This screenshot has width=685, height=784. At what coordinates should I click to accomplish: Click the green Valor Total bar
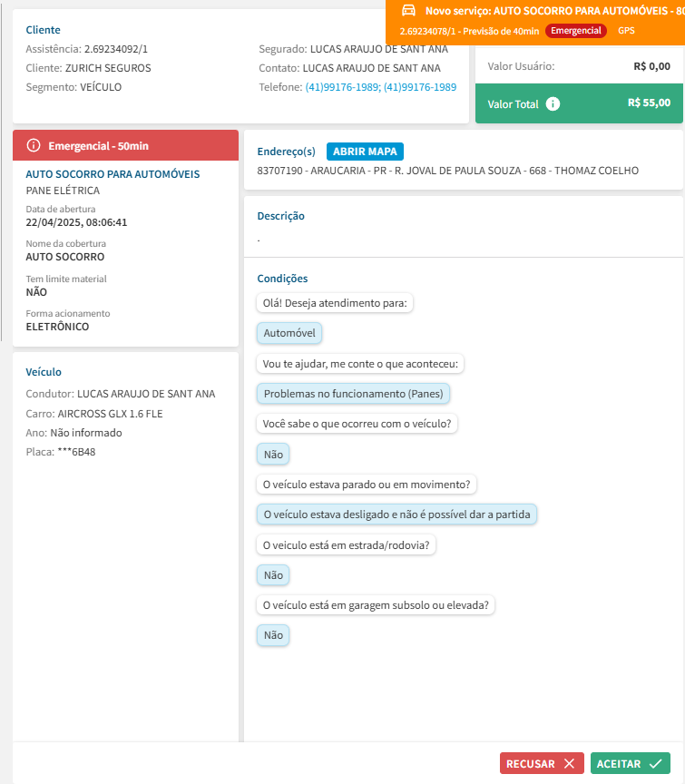[x=579, y=103]
